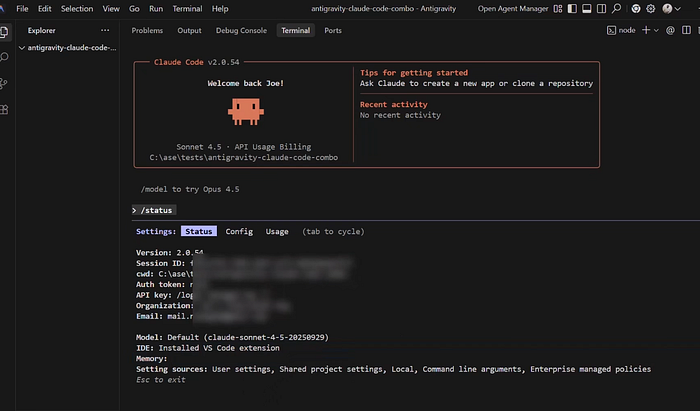Click the Explorer panel title
Screen dimensions: 700x411
point(42,30)
